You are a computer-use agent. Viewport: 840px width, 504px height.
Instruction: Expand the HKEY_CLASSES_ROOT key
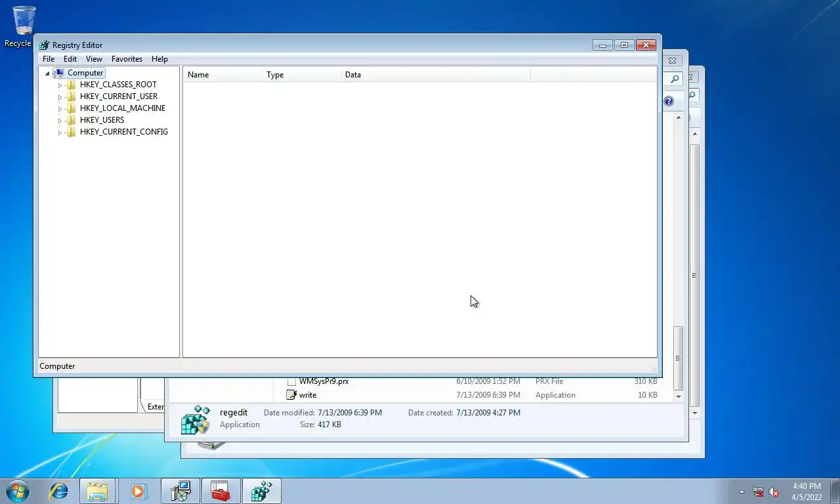(x=60, y=85)
